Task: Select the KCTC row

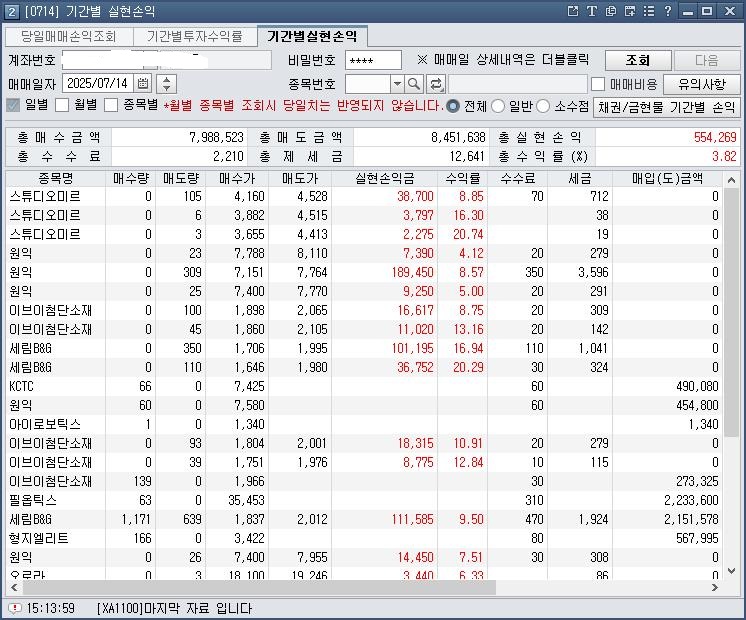Action: (364, 386)
